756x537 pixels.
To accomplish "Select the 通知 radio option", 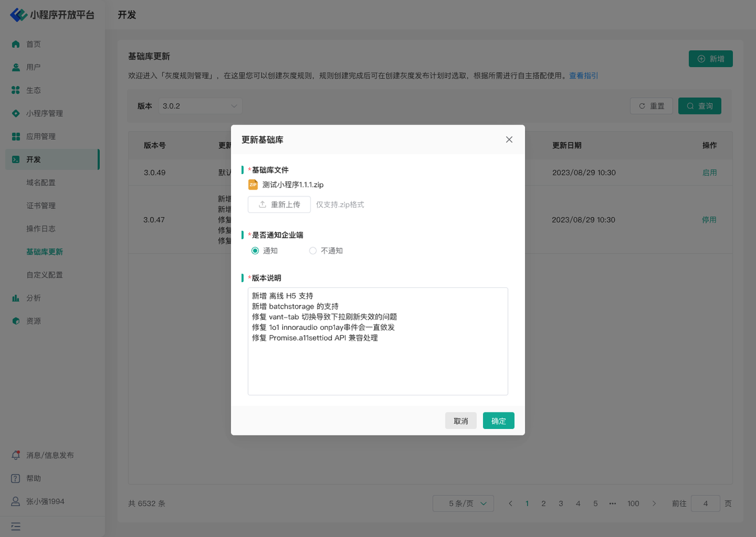I will (255, 251).
